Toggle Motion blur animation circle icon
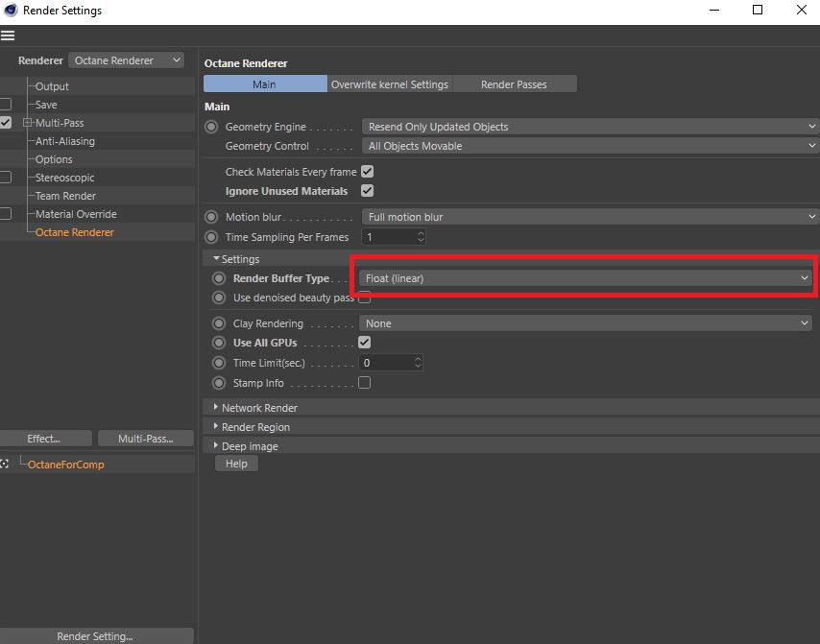The height and width of the screenshot is (644, 820). click(x=211, y=217)
